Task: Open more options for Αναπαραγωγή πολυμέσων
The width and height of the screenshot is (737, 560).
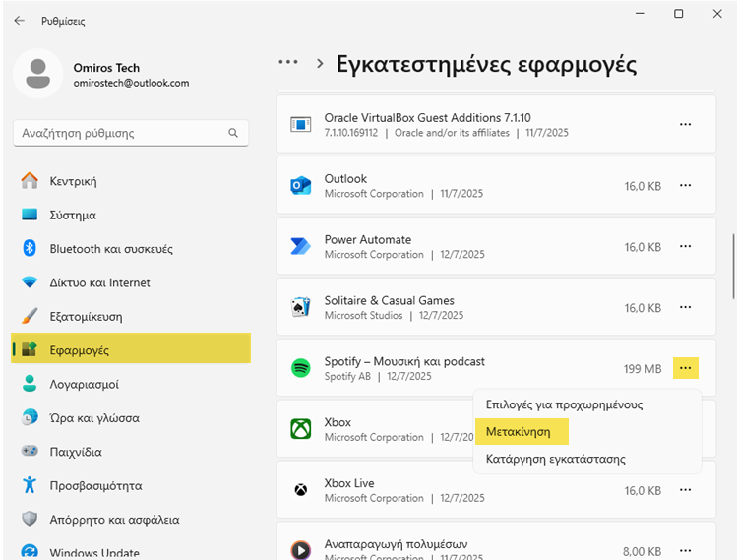Action: (685, 550)
